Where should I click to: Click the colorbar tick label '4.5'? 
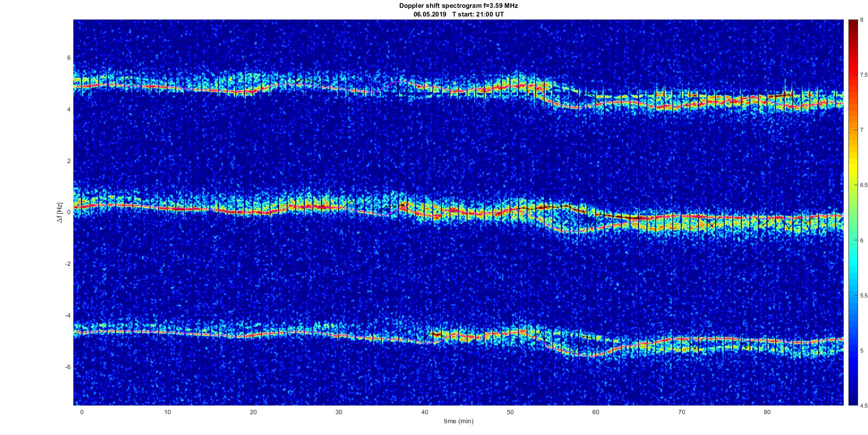point(864,406)
